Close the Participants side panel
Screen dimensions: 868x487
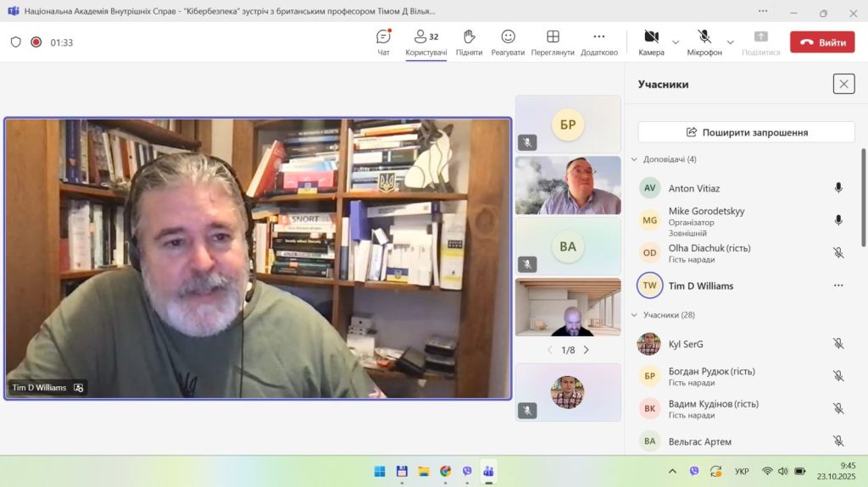click(x=843, y=84)
